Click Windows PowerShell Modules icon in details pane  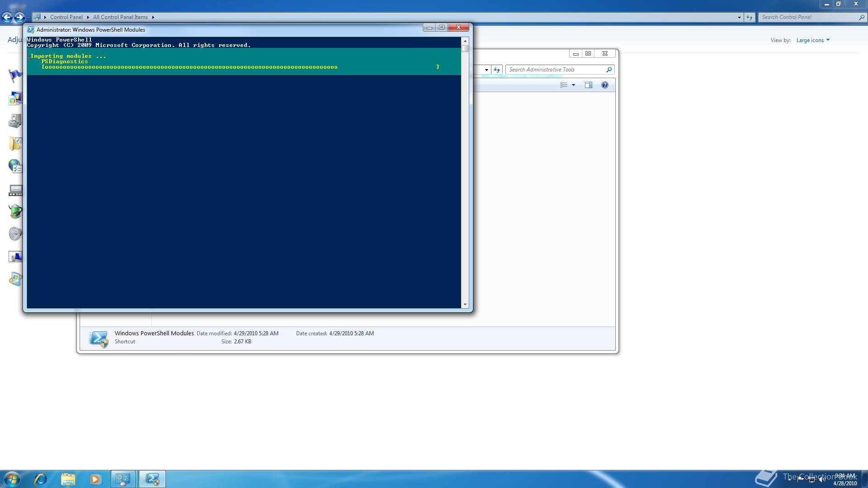click(99, 338)
